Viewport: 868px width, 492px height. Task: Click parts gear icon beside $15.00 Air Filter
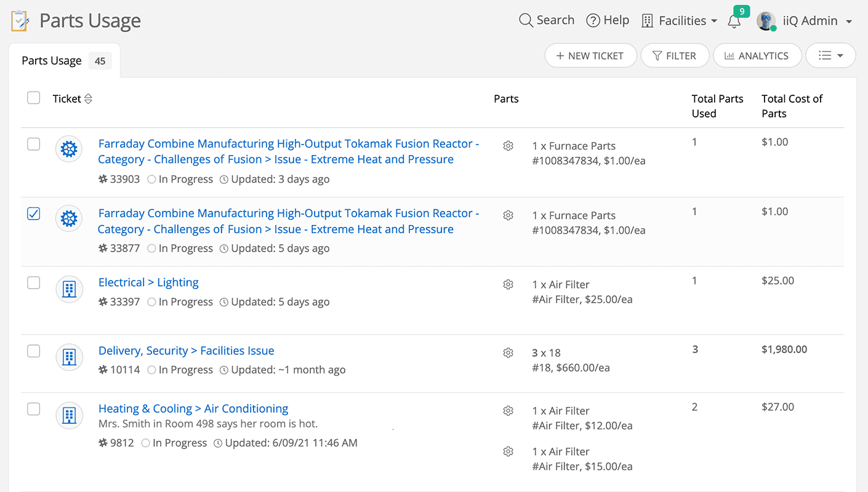point(508,452)
